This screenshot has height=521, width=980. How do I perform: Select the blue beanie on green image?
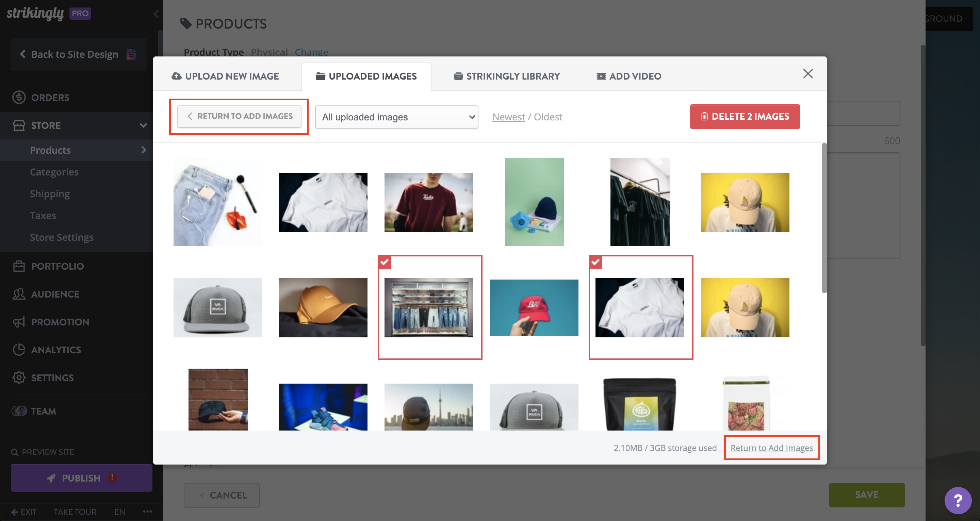[x=534, y=202]
